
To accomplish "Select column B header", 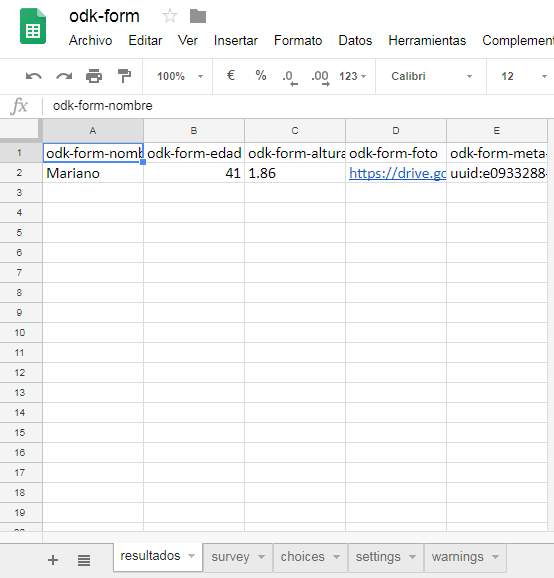I will (x=194, y=130).
